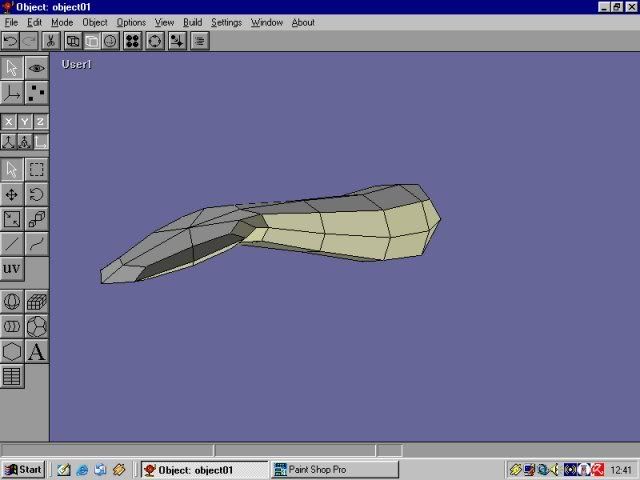
Task: Select the UV mapping tool
Action: point(12,268)
